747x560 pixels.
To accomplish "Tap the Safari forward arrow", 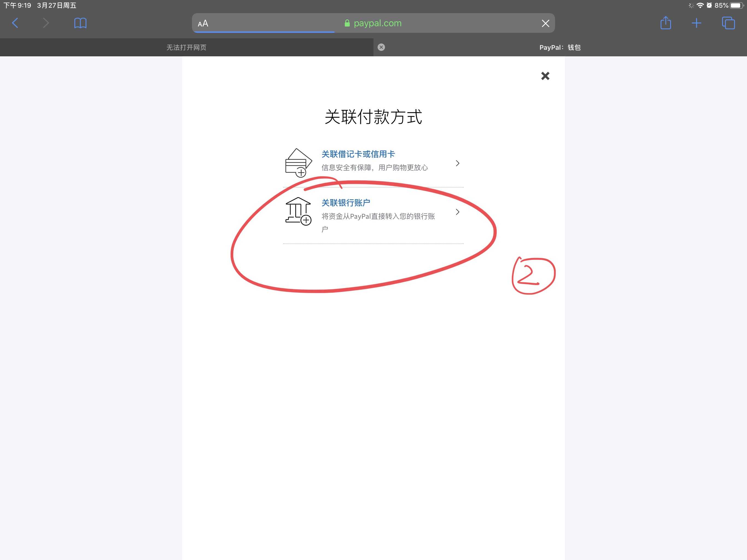I will 46,23.
